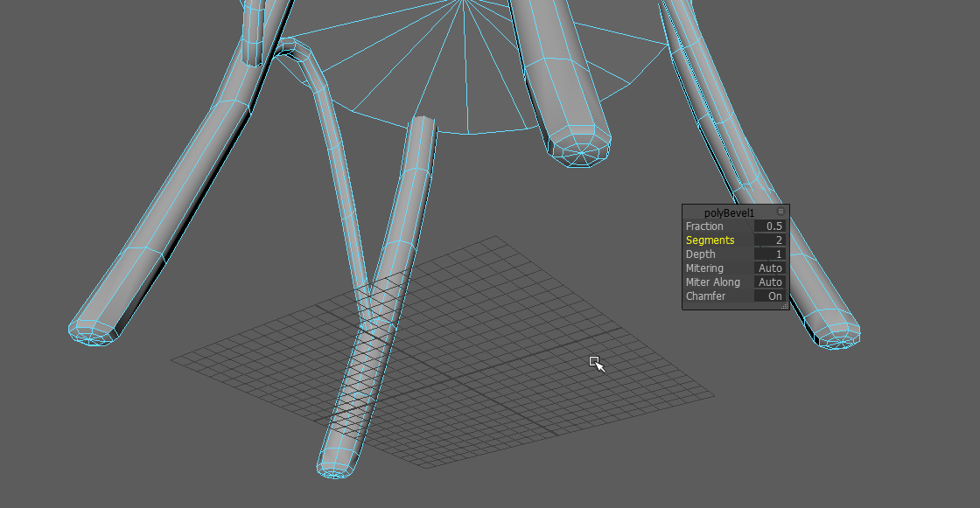Click the Depth value field
This screenshot has height=508, width=980.
[770, 254]
